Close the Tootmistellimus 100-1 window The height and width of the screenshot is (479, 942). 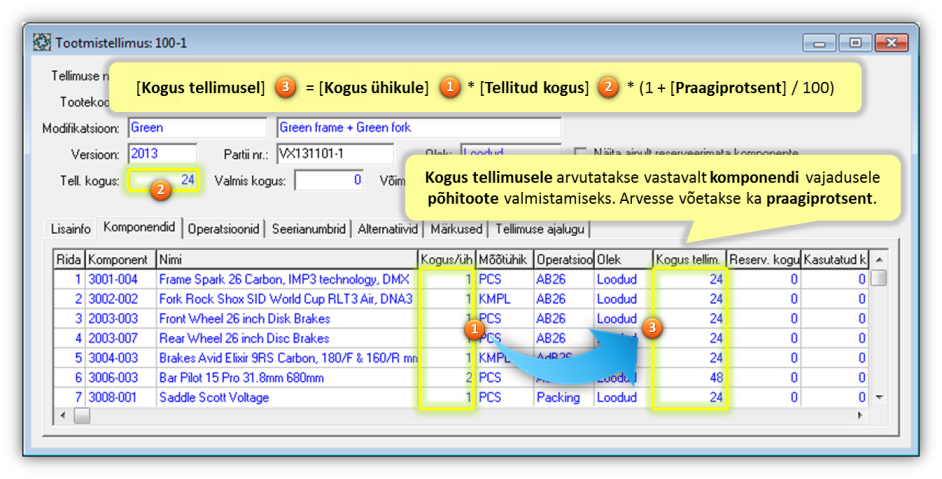888,43
